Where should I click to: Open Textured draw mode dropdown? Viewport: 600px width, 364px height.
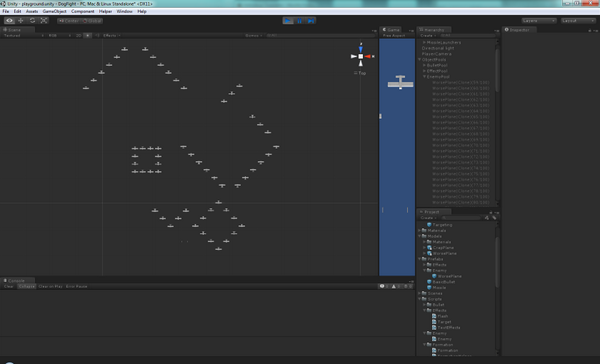click(x=23, y=35)
